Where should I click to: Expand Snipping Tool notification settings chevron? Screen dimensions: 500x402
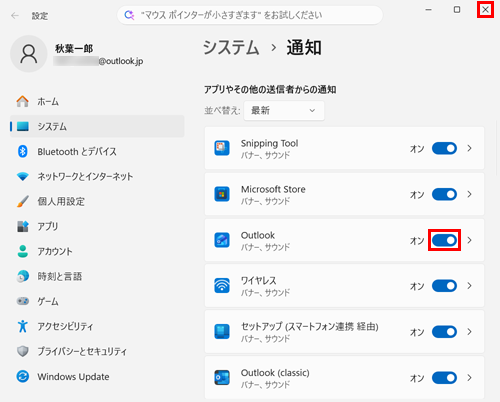point(469,148)
